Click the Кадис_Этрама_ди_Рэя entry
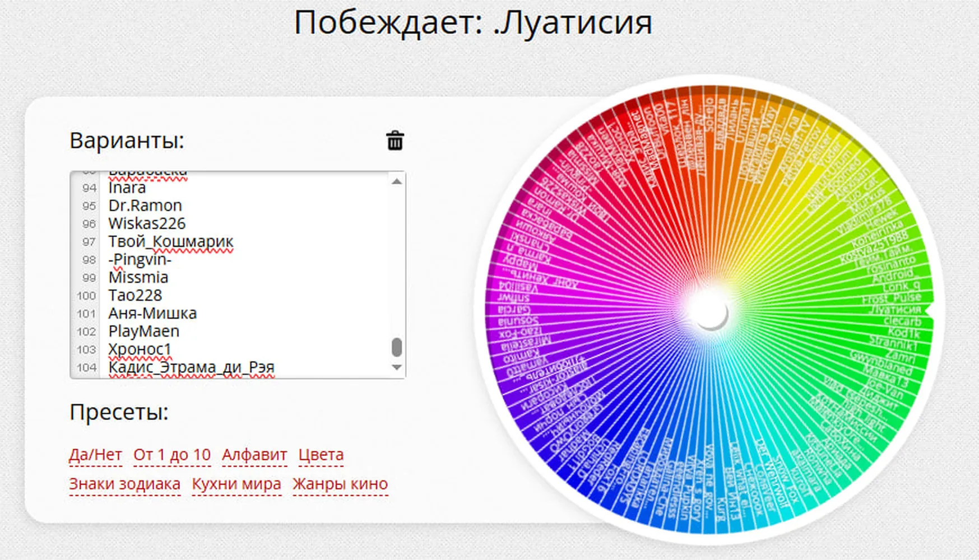Viewport: 979px width, 560px height. 192,367
